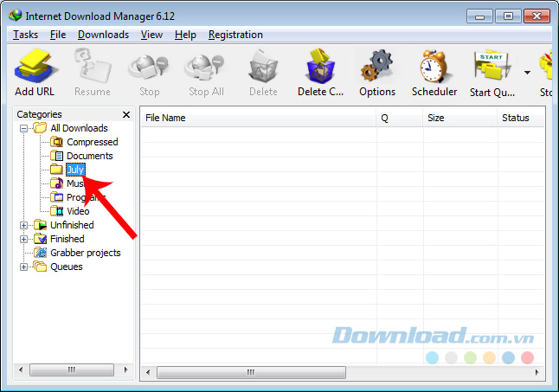Open the Start Queue dropdown arrow
559x392 pixels.
(x=527, y=73)
